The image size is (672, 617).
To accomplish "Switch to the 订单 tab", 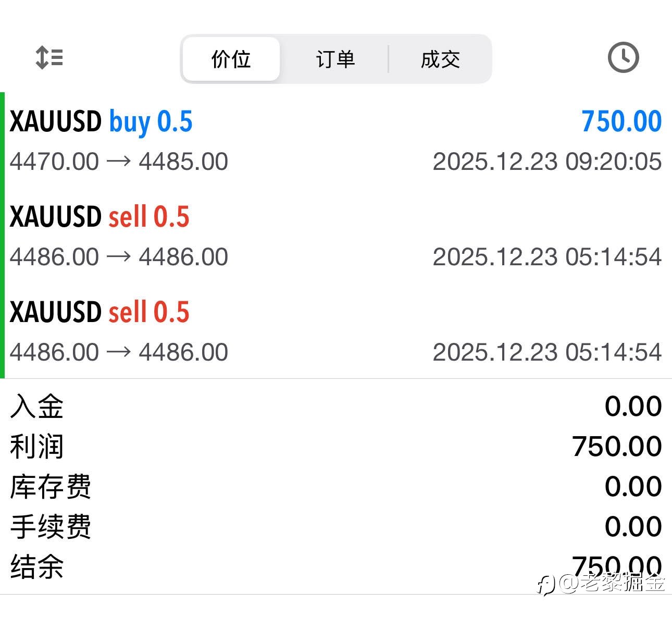I will tap(335, 59).
